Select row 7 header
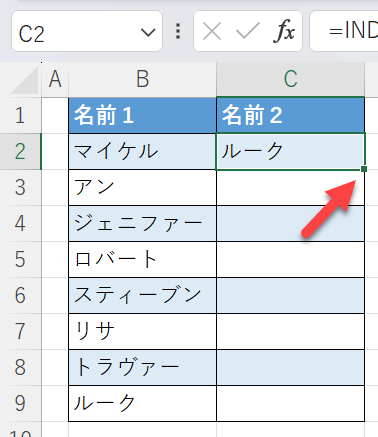The width and height of the screenshot is (378, 437). (x=20, y=332)
